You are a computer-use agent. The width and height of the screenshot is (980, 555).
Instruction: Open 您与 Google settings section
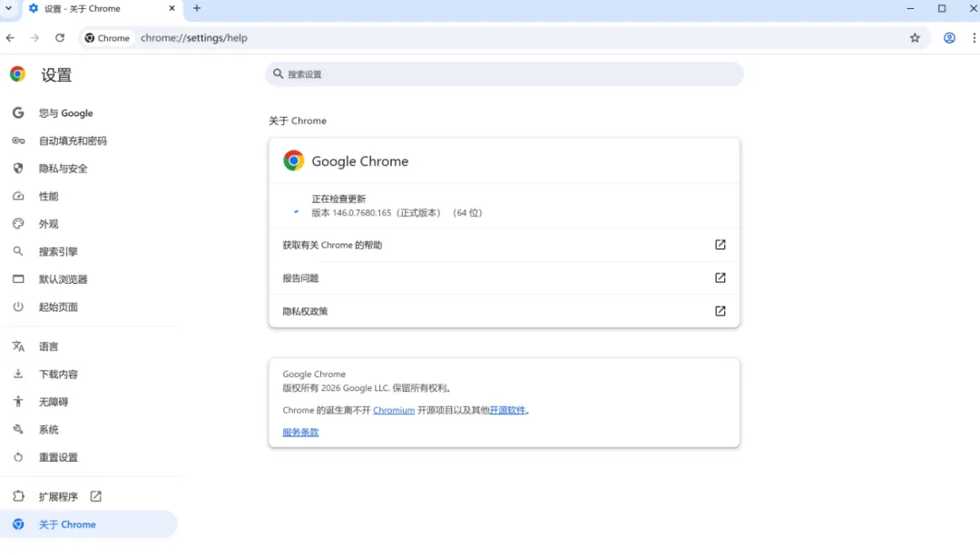tap(89, 113)
